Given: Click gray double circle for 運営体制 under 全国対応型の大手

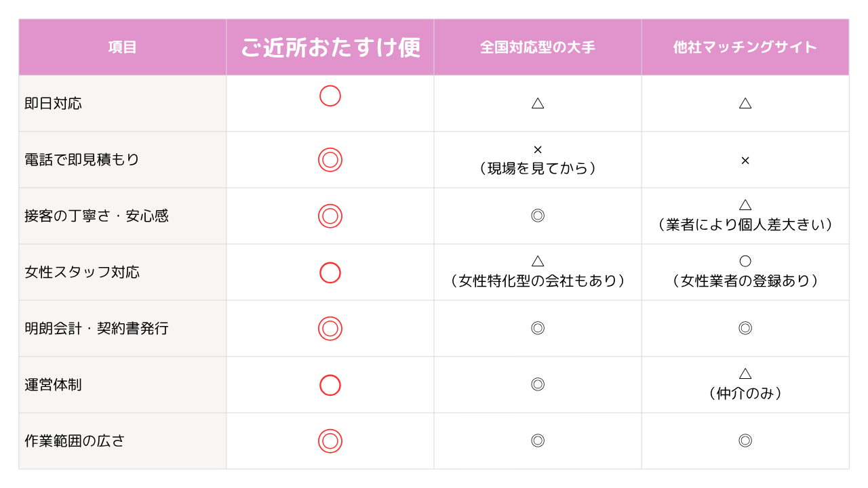Looking at the screenshot, I should click(538, 384).
